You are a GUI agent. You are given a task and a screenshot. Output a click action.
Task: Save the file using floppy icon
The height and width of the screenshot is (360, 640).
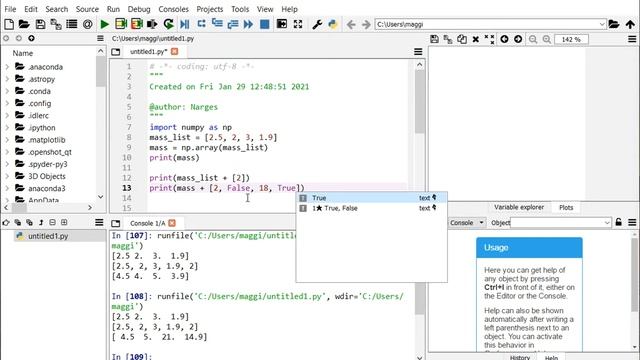[40, 24]
